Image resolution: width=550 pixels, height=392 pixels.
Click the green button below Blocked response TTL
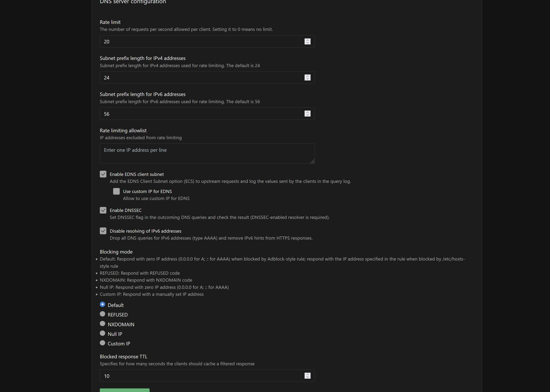pyautogui.click(x=125, y=390)
